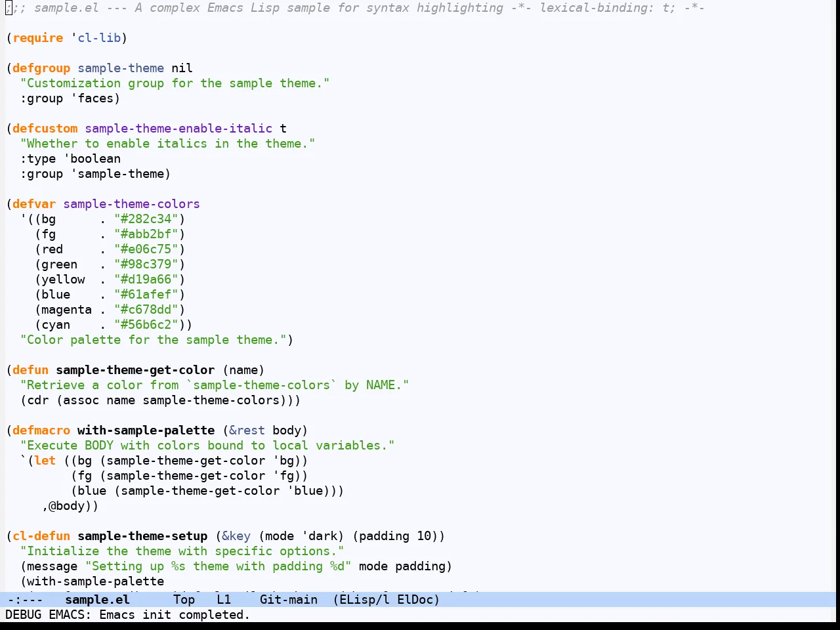
Task: Click docstring 'Color palette for the sample theme.'
Action: coord(153,340)
